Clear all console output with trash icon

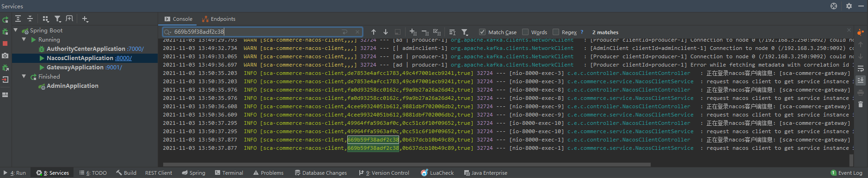861,104
